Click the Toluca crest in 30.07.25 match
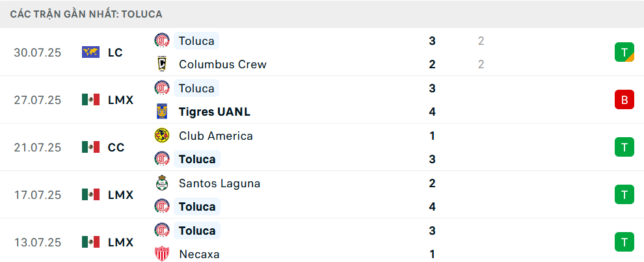This screenshot has width=644, height=262. click(162, 41)
